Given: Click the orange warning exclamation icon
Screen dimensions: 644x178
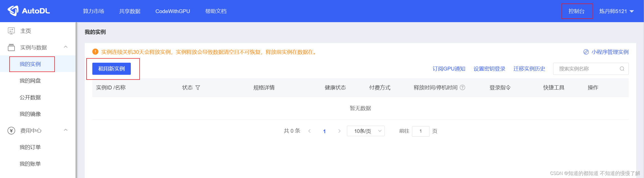Looking at the screenshot, I should pos(95,52).
